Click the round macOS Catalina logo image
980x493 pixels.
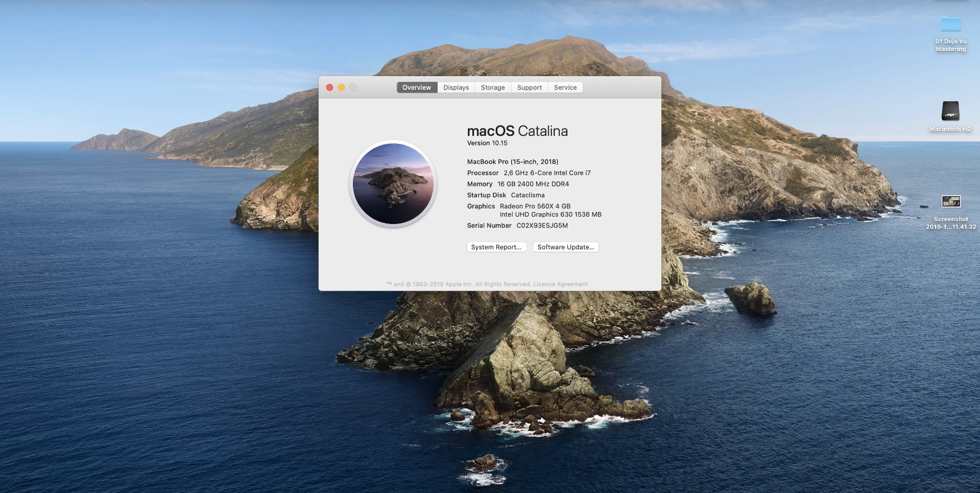(x=393, y=184)
